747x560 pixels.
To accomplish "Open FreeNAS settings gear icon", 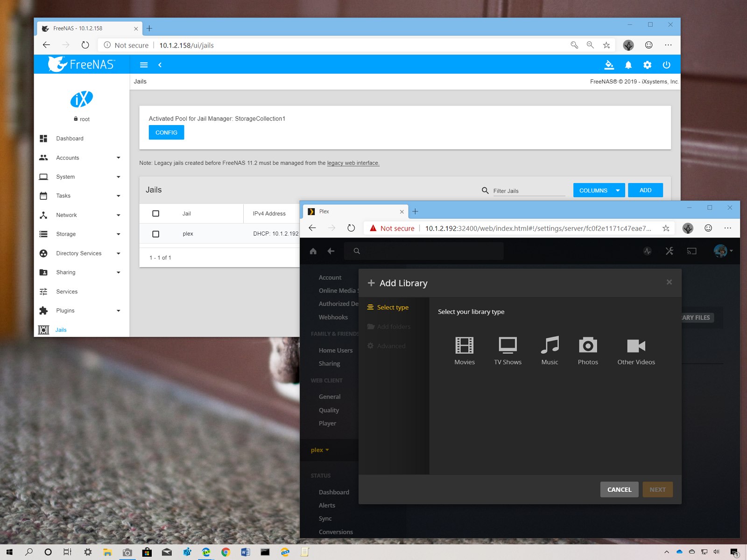I will (x=647, y=65).
